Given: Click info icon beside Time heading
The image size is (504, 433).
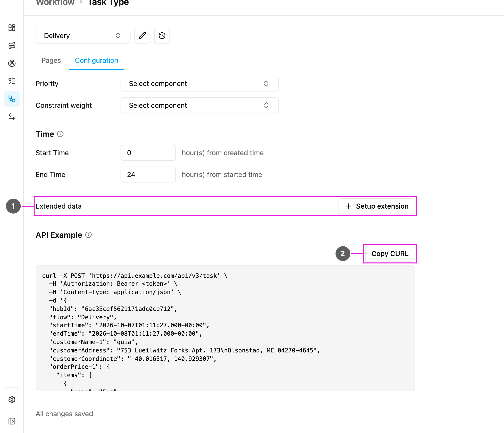Looking at the screenshot, I should (x=60, y=134).
